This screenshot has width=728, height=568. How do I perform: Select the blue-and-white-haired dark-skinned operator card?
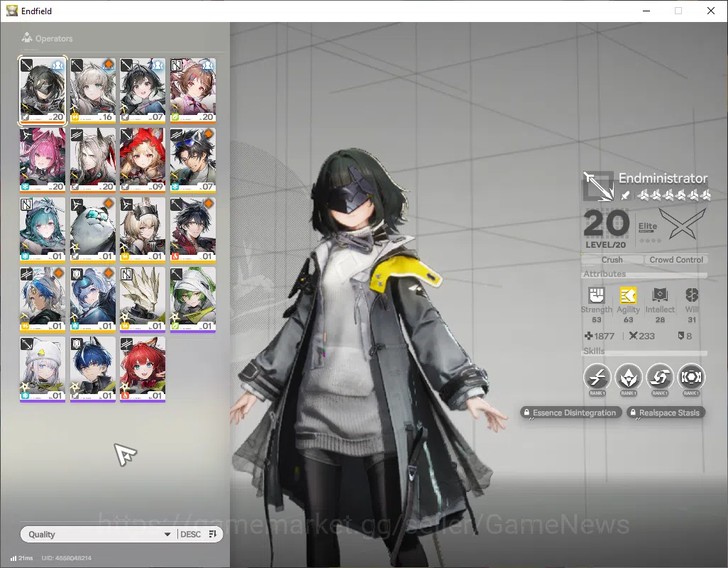pyautogui.click(x=43, y=300)
